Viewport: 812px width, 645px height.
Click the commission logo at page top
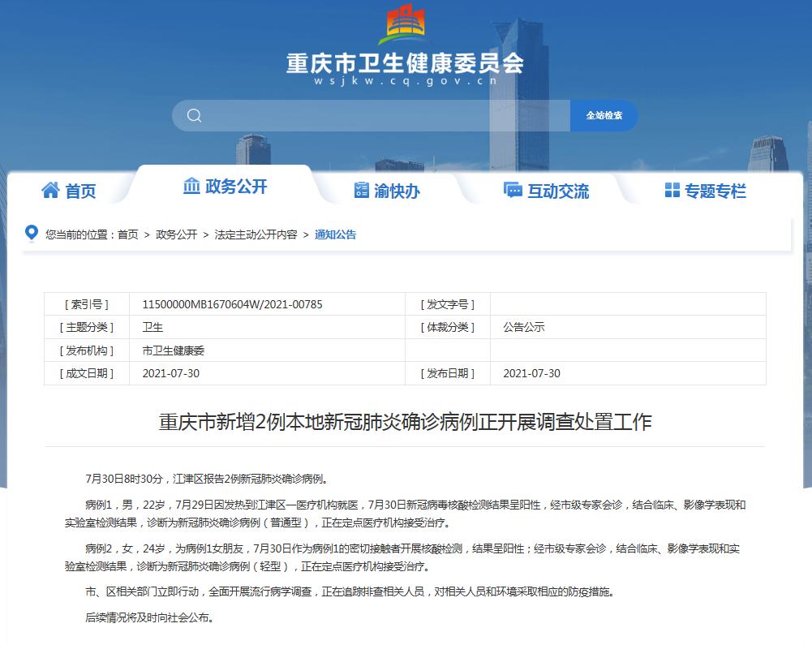(x=406, y=24)
